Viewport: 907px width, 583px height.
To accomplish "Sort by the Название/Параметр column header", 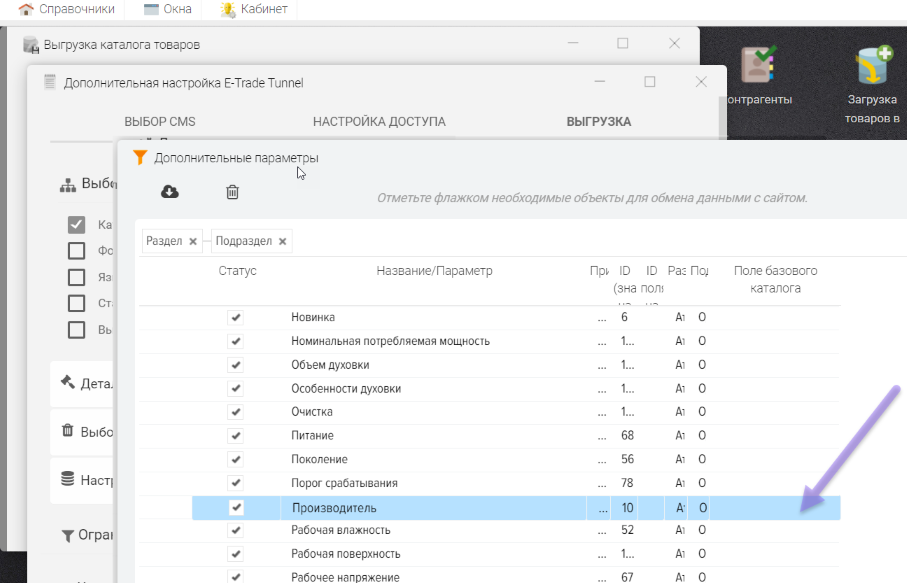I will pyautogui.click(x=434, y=271).
